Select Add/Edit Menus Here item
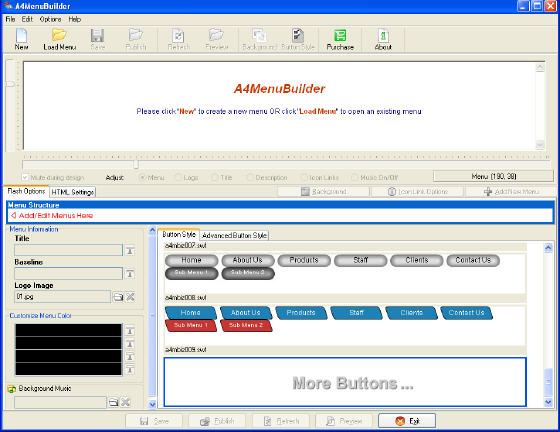The height and width of the screenshot is (432, 560). 52,215
